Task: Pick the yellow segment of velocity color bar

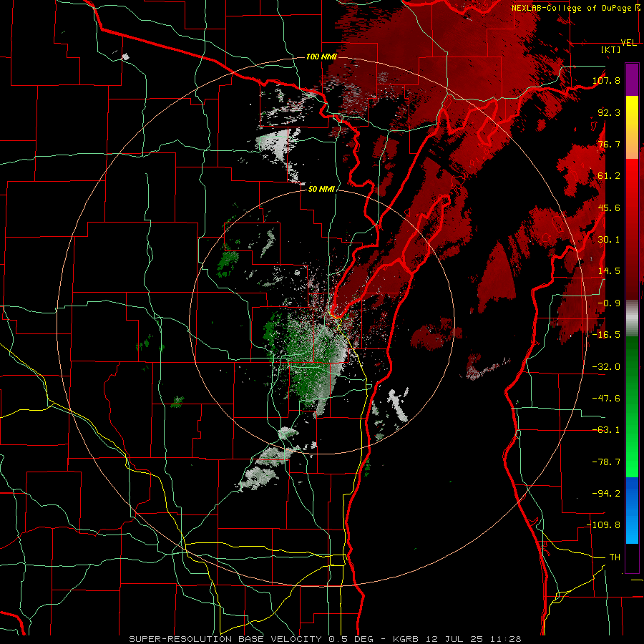Action: tap(632, 112)
